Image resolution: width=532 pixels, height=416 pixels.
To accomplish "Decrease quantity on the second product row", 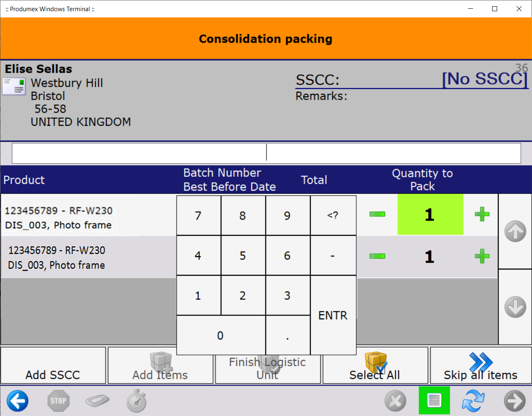I will pyautogui.click(x=377, y=256).
